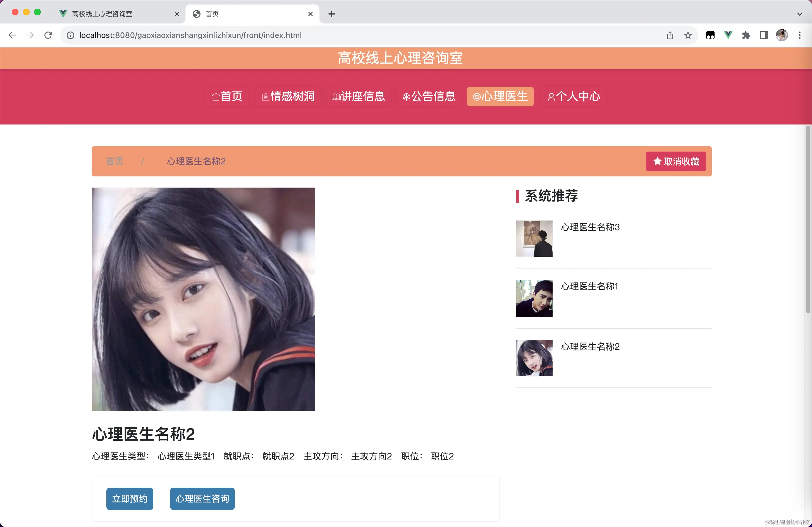Open the 首页 breadcrumb link
The height and width of the screenshot is (527, 812).
pos(114,161)
